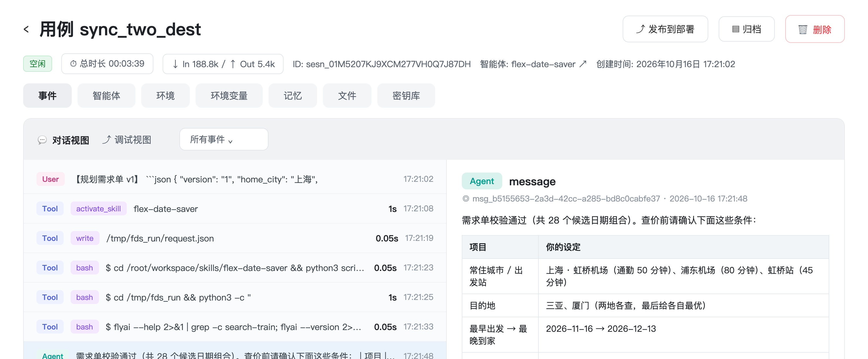This screenshot has height=359, width=868.
Task: Click the archive icon in 归档 button
Action: 735,29
